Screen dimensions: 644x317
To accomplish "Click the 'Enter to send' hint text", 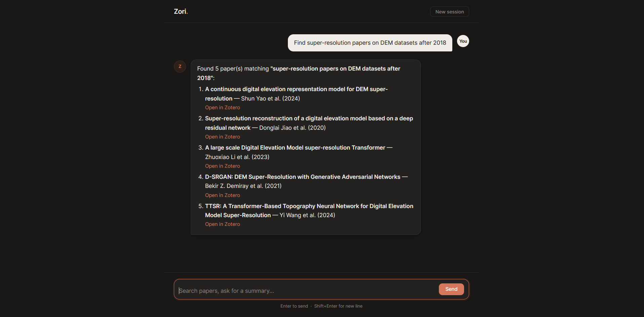I will 294,306.
